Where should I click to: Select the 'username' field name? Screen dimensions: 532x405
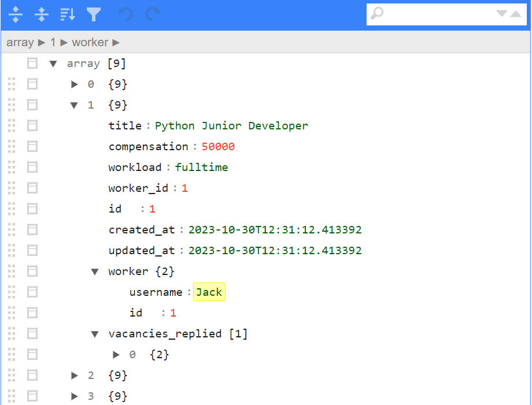[x=156, y=292]
